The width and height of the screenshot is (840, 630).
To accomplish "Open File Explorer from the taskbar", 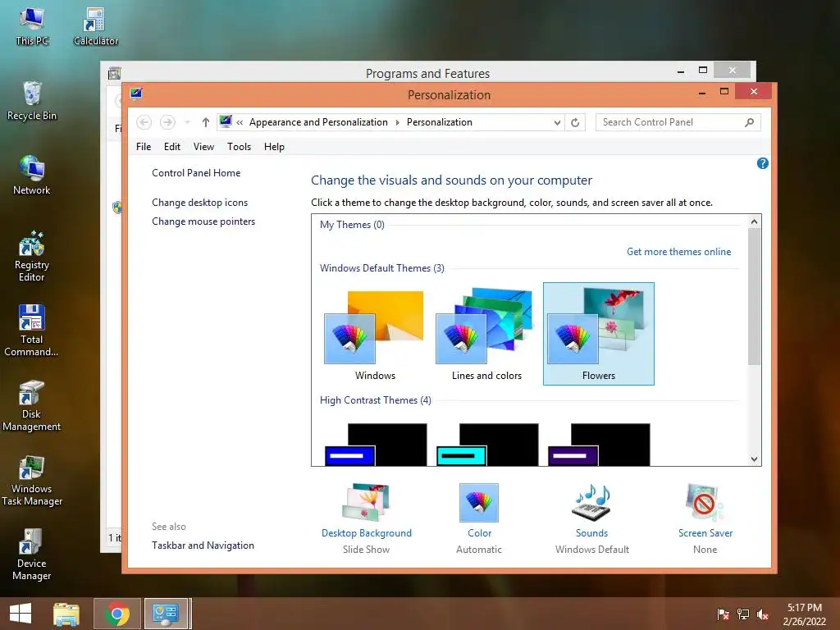I will click(66, 614).
